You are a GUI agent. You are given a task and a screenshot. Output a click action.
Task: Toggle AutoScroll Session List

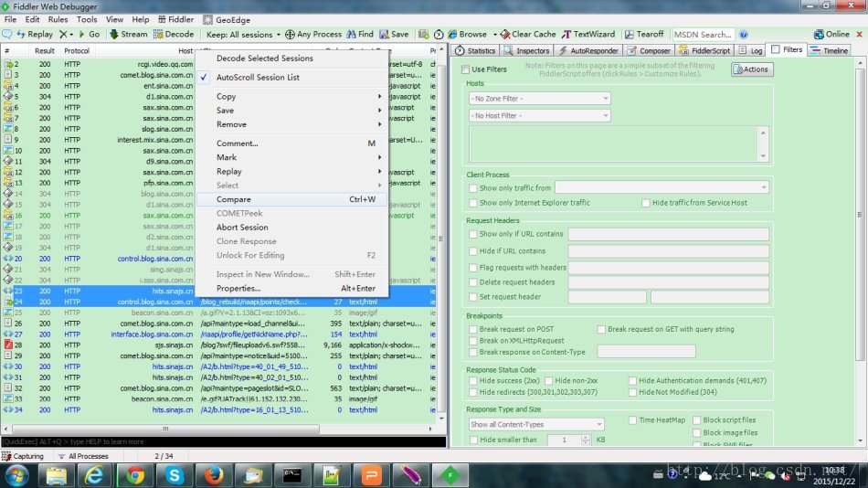pos(291,78)
